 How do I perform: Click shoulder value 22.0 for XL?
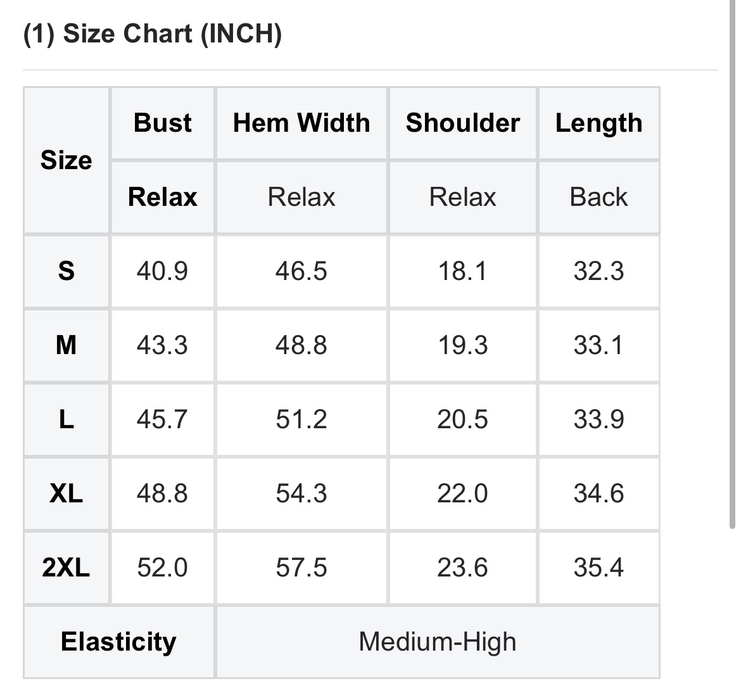tap(462, 493)
